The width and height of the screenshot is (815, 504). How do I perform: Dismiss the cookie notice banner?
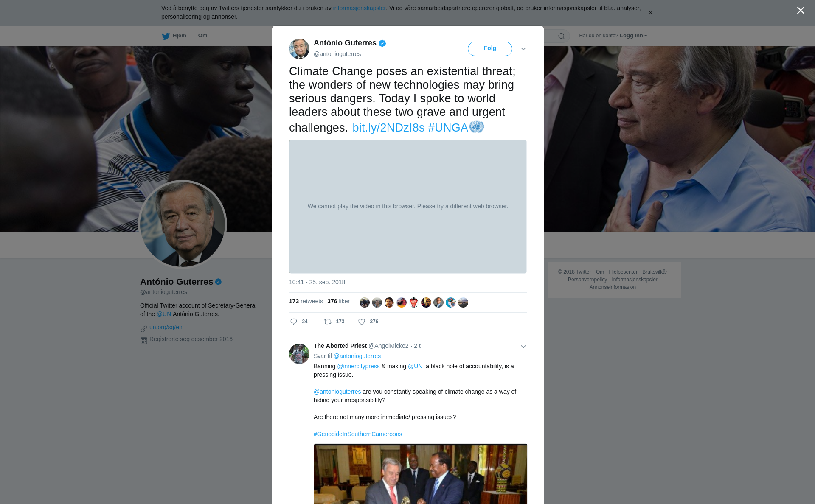pos(650,13)
